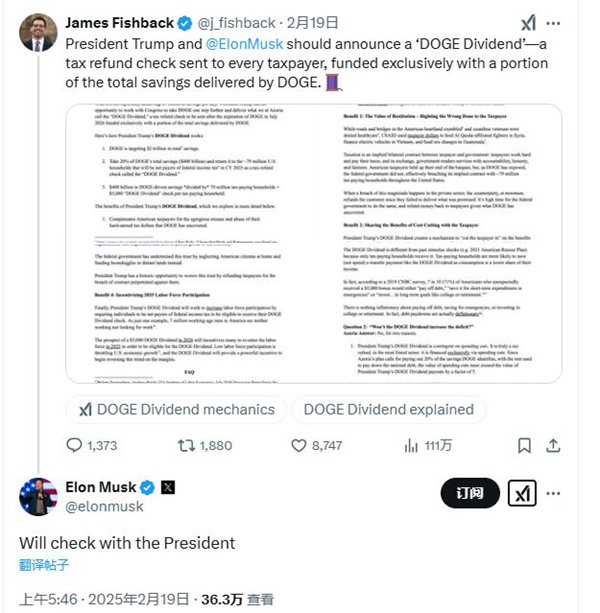Open James Fishback's profile avatar

[39, 32]
